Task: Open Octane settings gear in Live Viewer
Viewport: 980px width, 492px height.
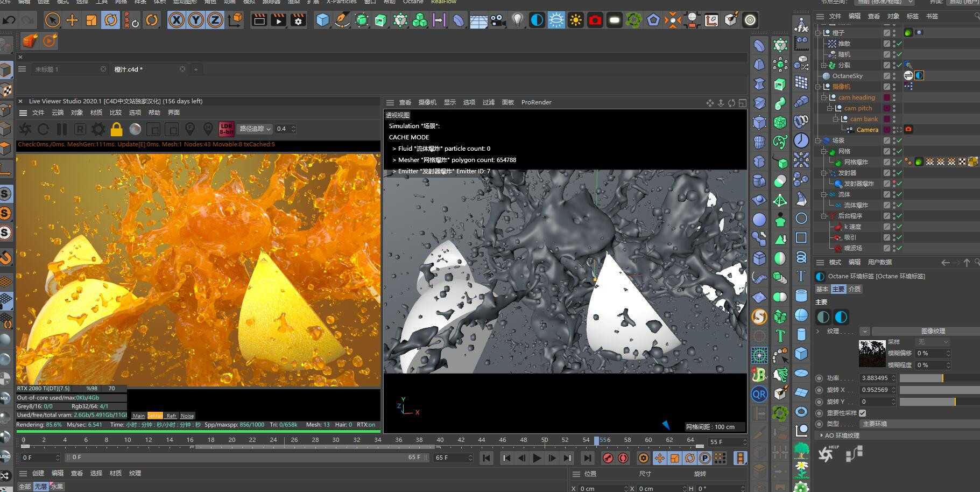Action: [98, 129]
